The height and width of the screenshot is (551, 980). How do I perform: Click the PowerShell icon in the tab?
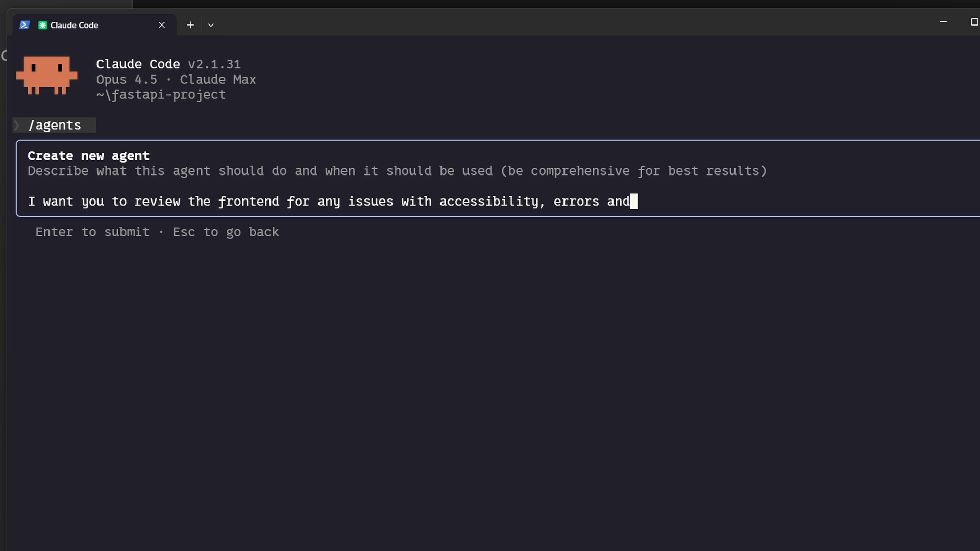pyautogui.click(x=24, y=24)
